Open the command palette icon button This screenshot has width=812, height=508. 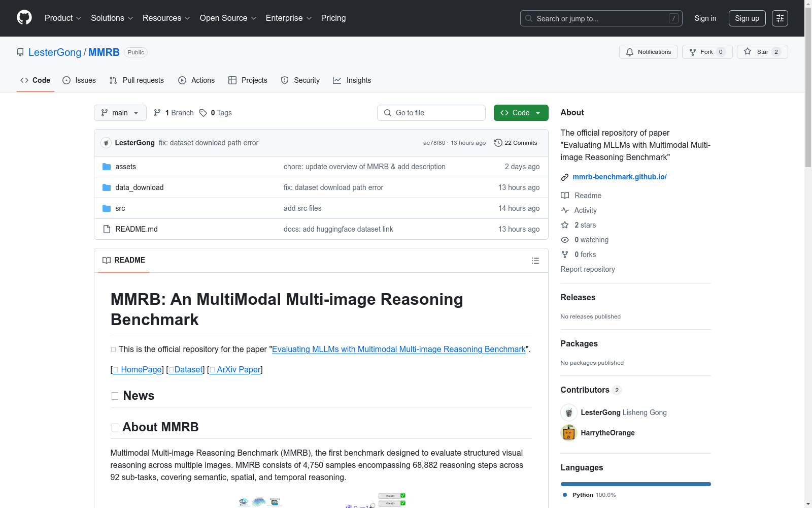(780, 18)
